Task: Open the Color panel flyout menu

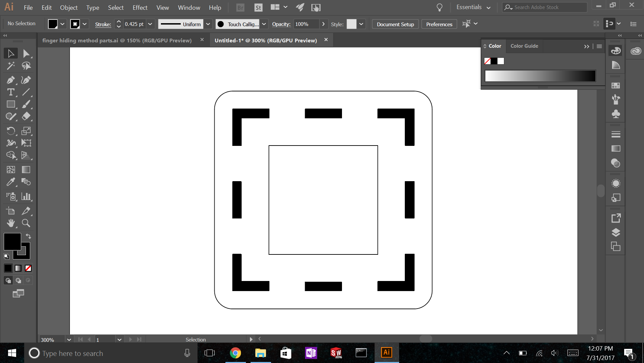Action: [599, 46]
